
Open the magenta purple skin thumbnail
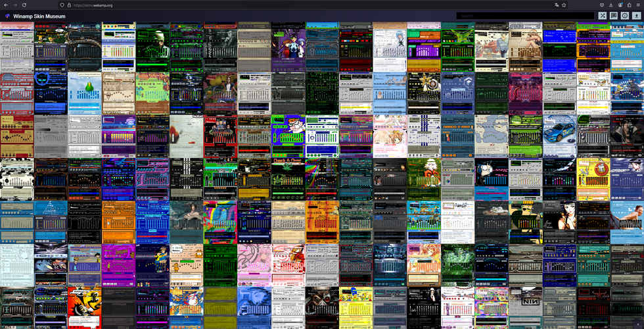[118, 265]
